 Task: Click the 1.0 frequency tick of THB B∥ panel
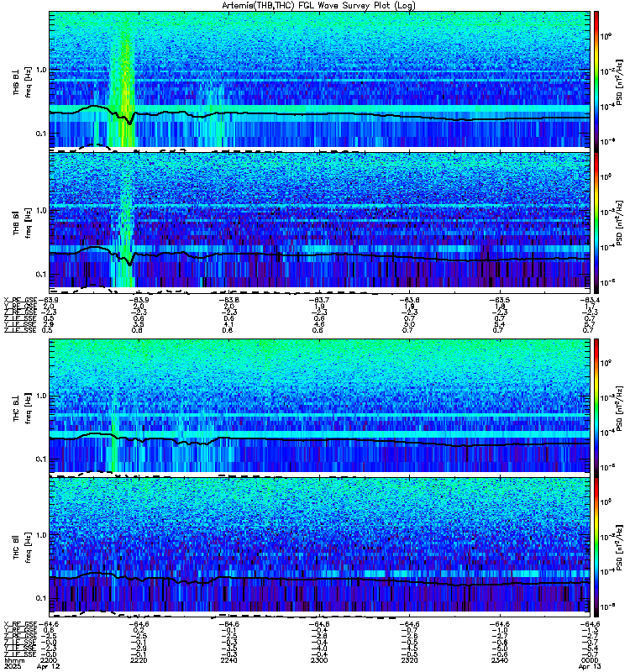(40, 211)
